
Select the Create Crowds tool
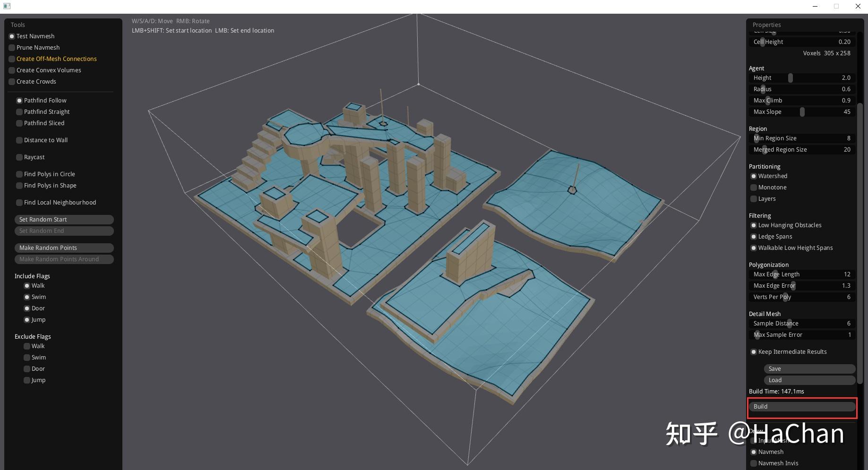(x=32, y=82)
